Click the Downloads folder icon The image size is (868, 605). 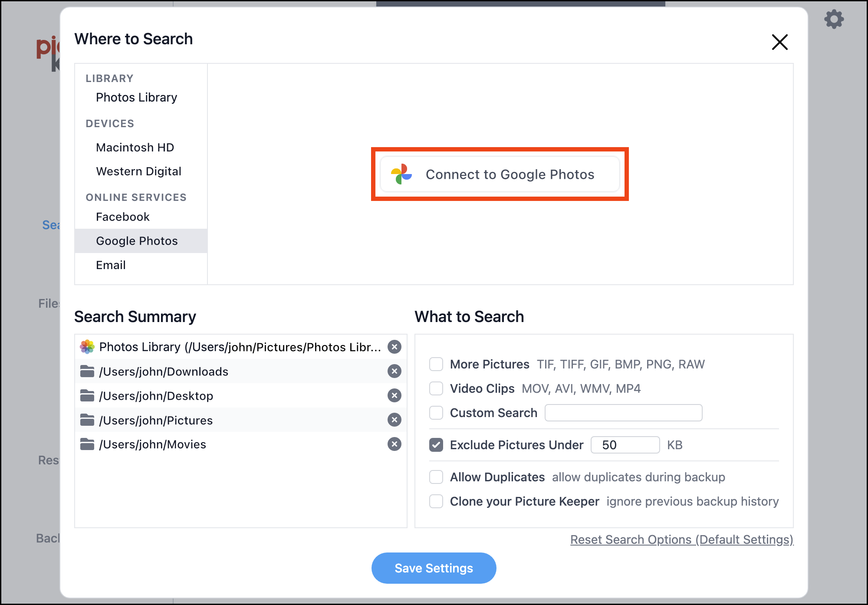pyautogui.click(x=87, y=371)
